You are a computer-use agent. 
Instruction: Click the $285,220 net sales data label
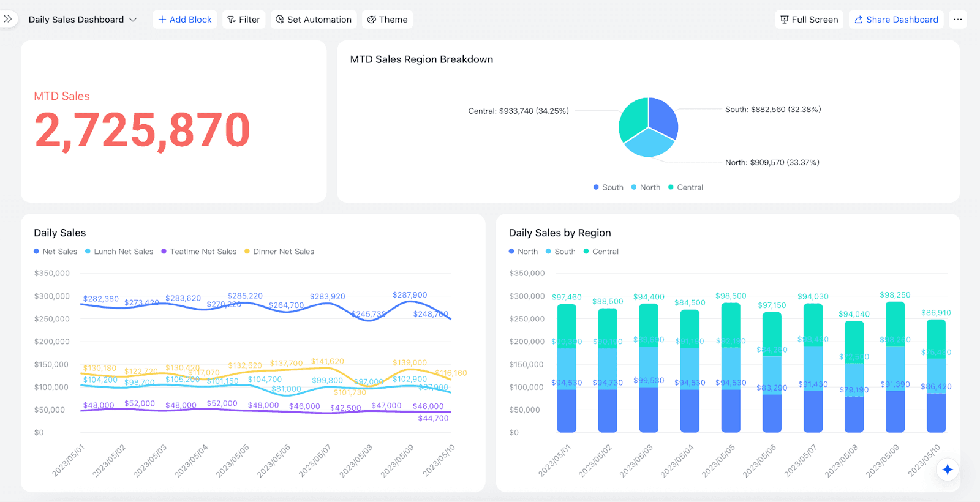click(x=245, y=296)
